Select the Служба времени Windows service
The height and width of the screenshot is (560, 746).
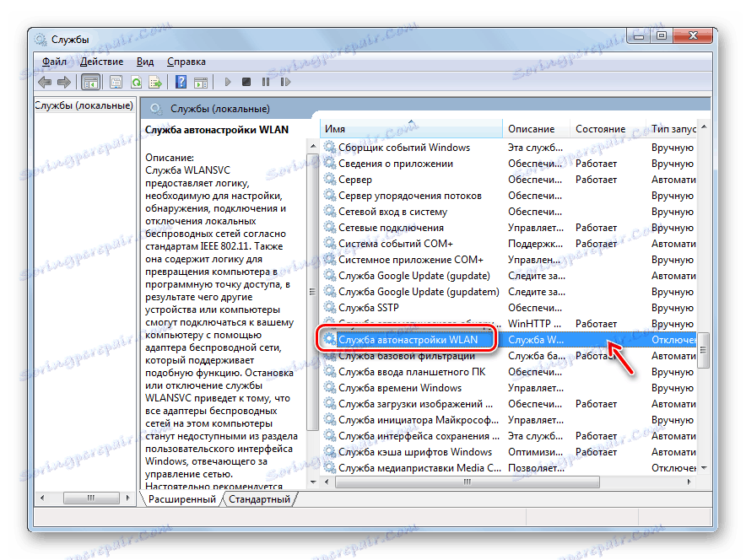[x=509, y=388]
